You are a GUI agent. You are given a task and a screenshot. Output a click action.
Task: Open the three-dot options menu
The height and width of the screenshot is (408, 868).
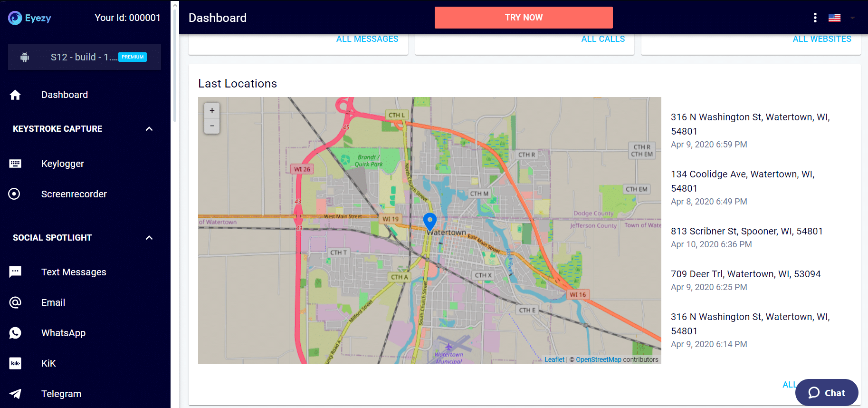point(815,18)
